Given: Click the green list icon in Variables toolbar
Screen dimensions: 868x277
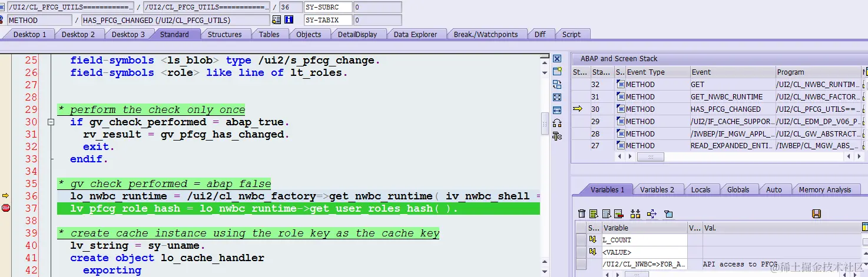Looking at the screenshot, I should [594, 213].
